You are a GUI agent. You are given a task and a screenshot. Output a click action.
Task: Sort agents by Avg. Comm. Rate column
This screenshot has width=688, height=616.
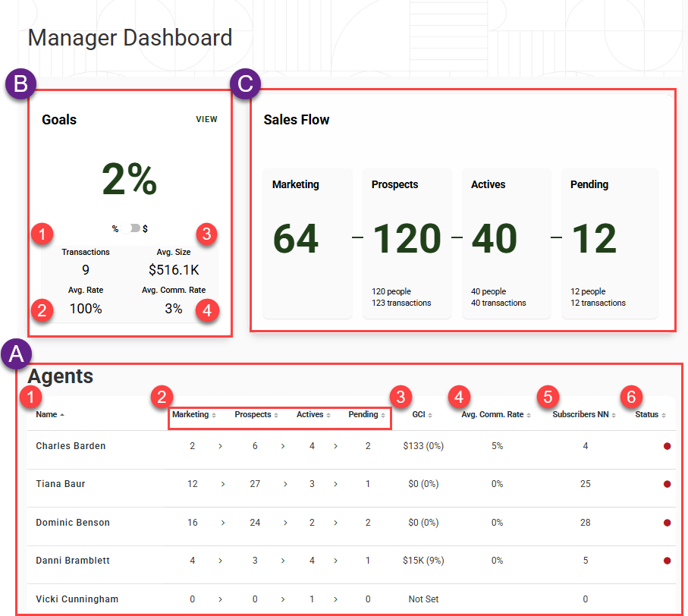coord(496,414)
